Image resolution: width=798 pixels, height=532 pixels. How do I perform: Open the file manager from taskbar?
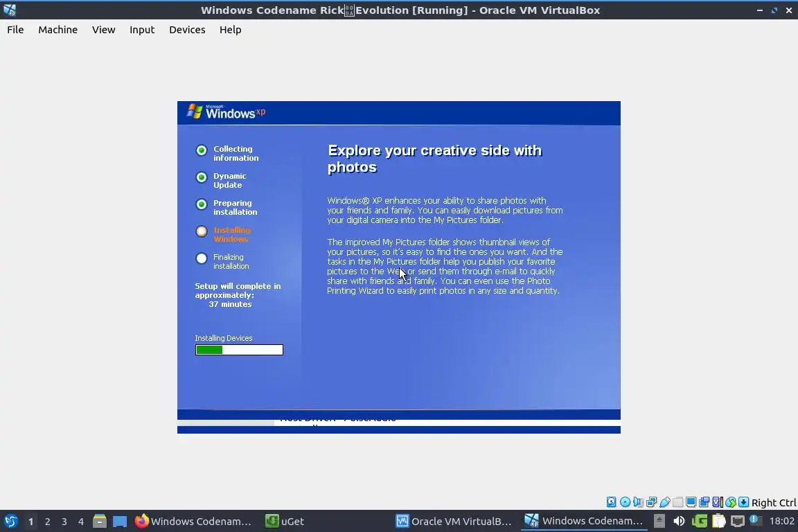click(100, 522)
